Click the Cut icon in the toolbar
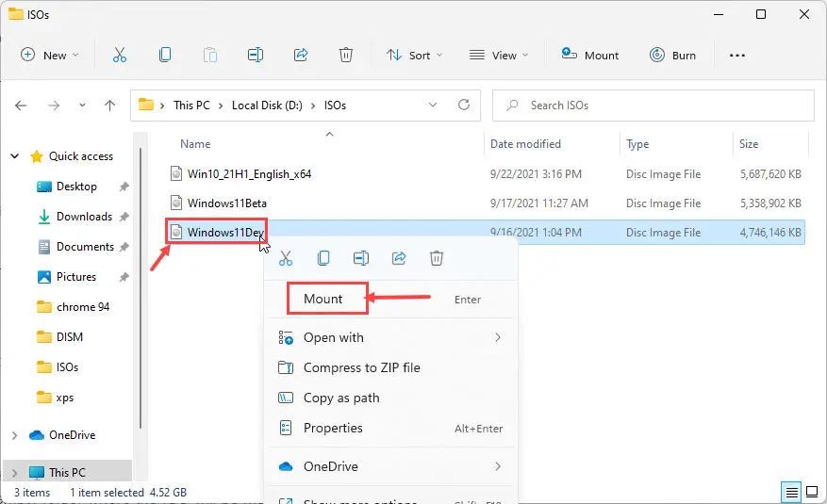The image size is (827, 504). [x=120, y=55]
